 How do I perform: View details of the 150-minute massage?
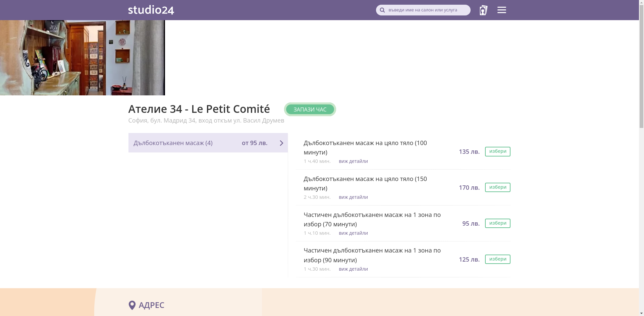pos(353,197)
